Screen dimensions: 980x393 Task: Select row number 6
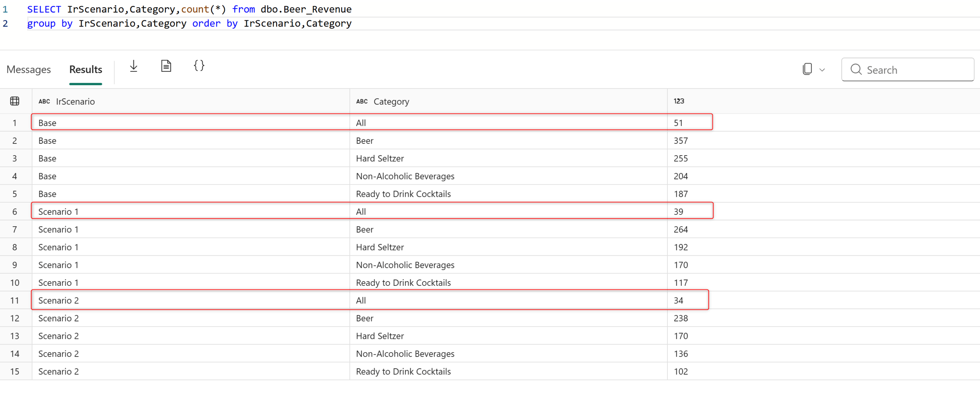click(x=15, y=212)
